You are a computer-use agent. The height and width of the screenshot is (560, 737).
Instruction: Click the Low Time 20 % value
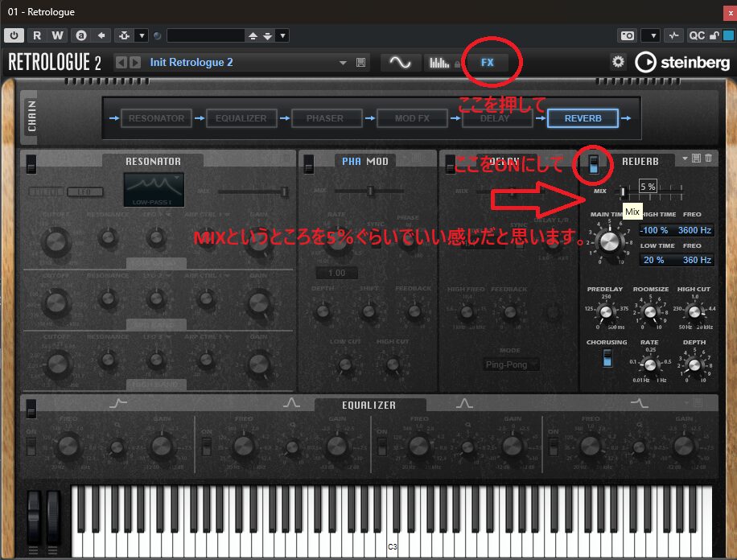tap(653, 260)
